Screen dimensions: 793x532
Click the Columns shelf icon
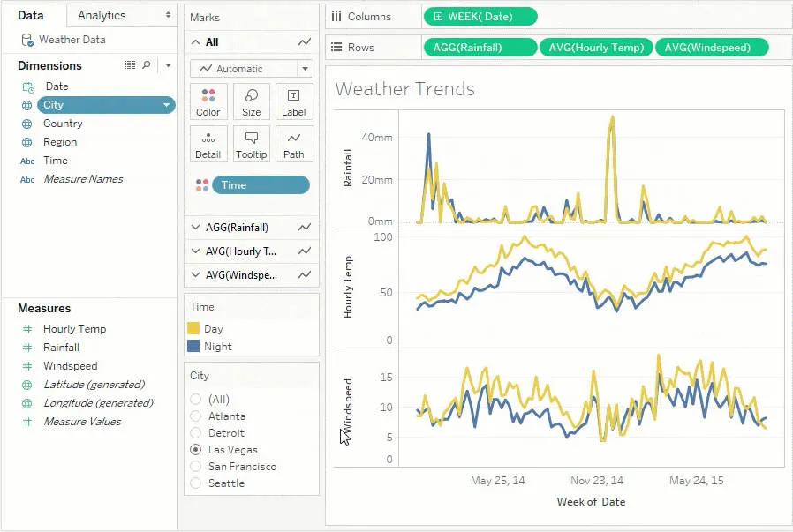tap(336, 17)
